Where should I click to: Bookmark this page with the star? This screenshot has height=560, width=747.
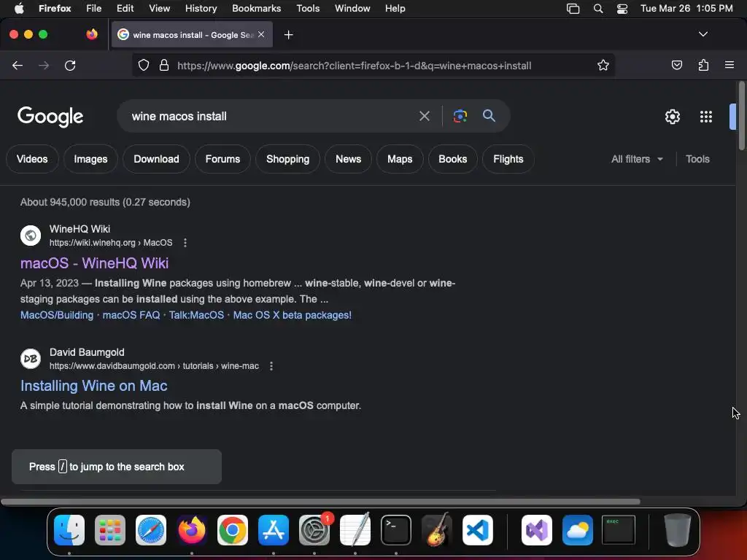603,65
